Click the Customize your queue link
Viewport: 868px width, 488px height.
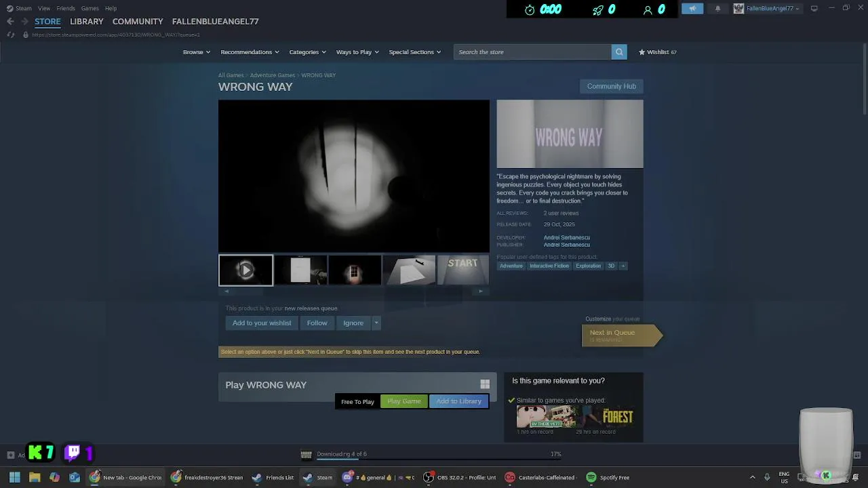612,319
